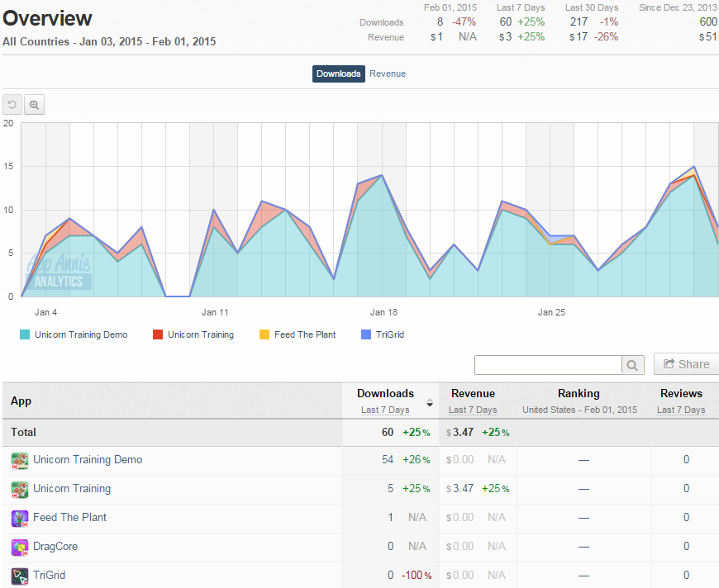This screenshot has width=719, height=588.
Task: Click the $3.47 revenue in Total row
Action: pos(460,432)
